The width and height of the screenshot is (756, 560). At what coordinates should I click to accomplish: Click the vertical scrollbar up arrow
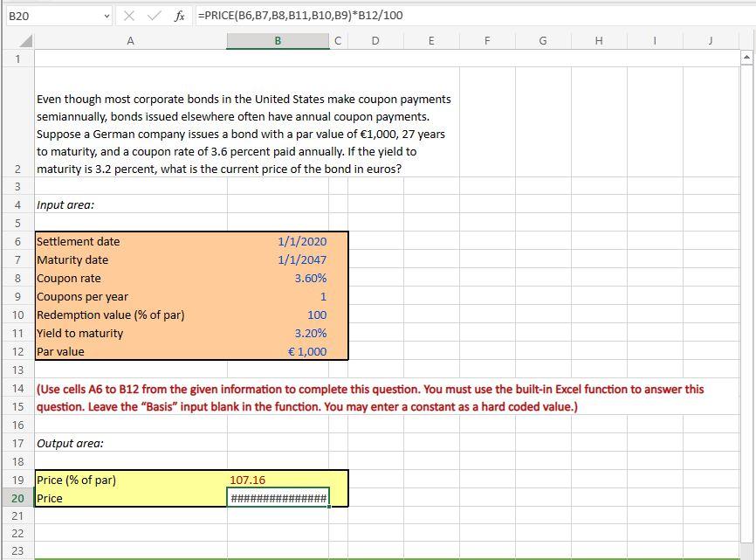pyautogui.click(x=746, y=58)
